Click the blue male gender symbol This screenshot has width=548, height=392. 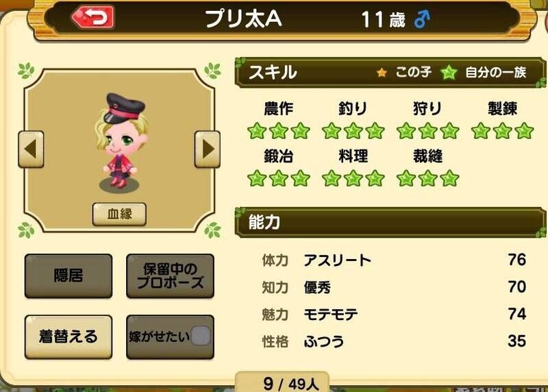[x=422, y=19]
